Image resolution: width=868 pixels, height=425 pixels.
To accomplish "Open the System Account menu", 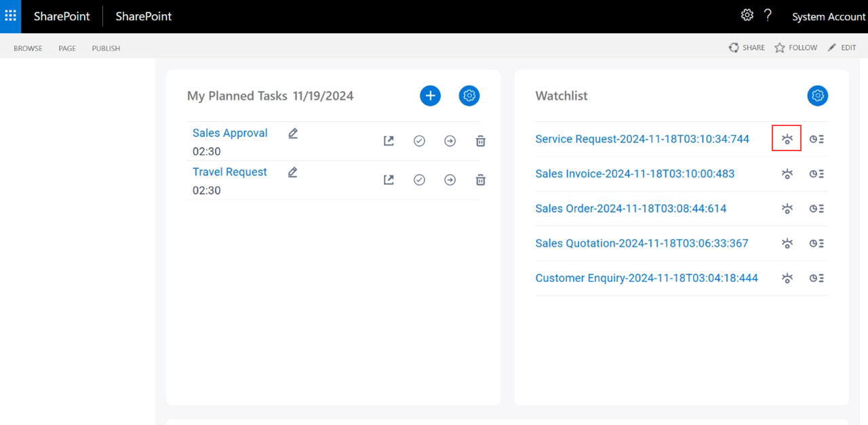I will (829, 17).
